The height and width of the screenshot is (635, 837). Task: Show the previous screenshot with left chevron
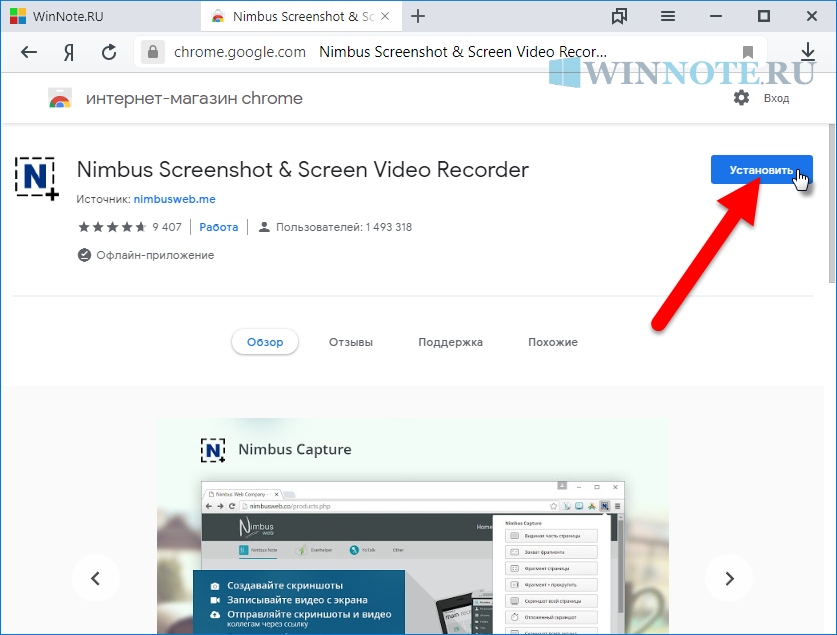coord(96,578)
